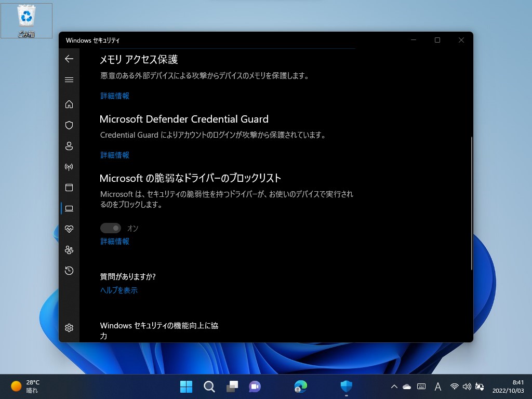532x399 pixels.
Task: Expand hidden icons in the system tray
Action: click(x=394, y=387)
